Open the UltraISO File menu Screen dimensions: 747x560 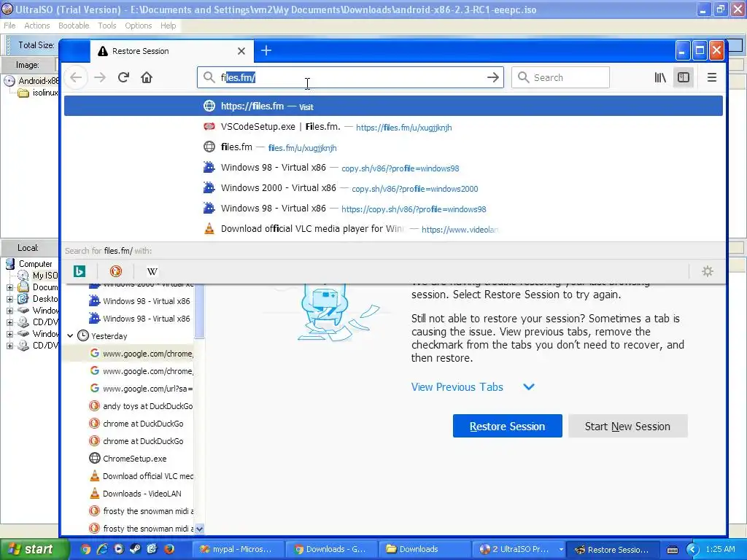tap(9, 26)
